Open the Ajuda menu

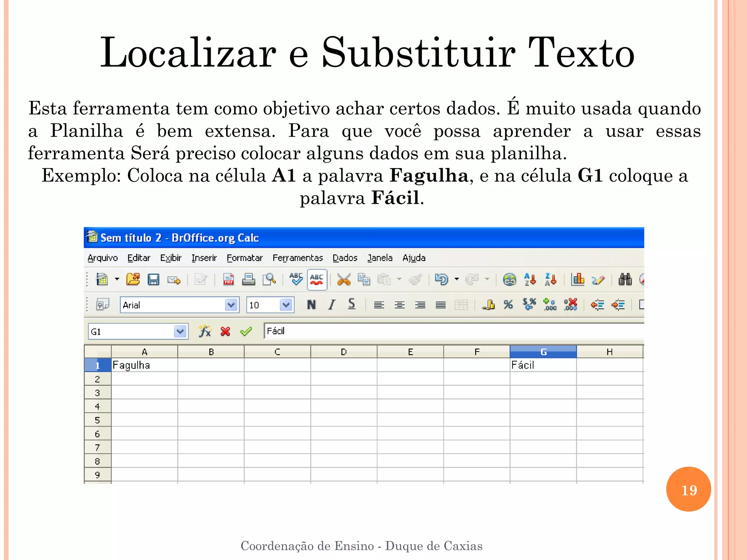414,258
